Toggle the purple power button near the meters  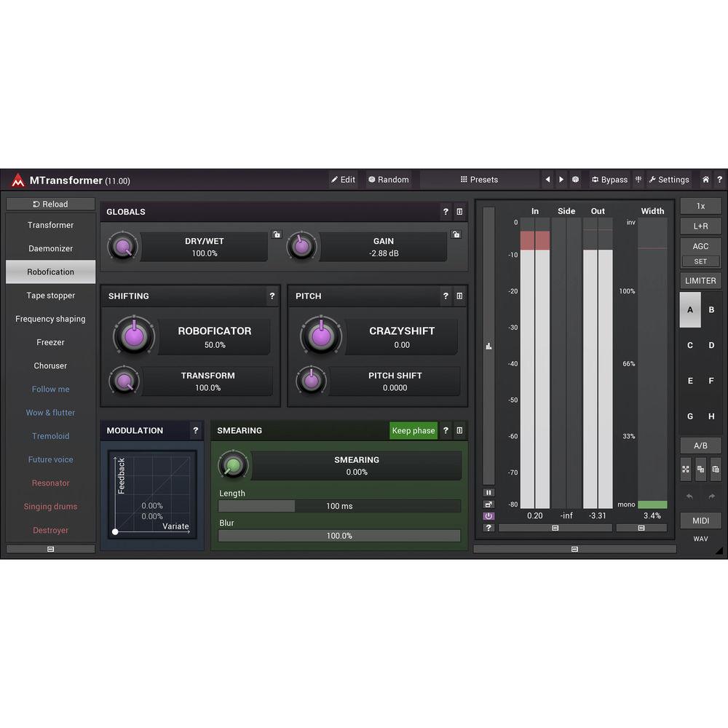click(488, 515)
